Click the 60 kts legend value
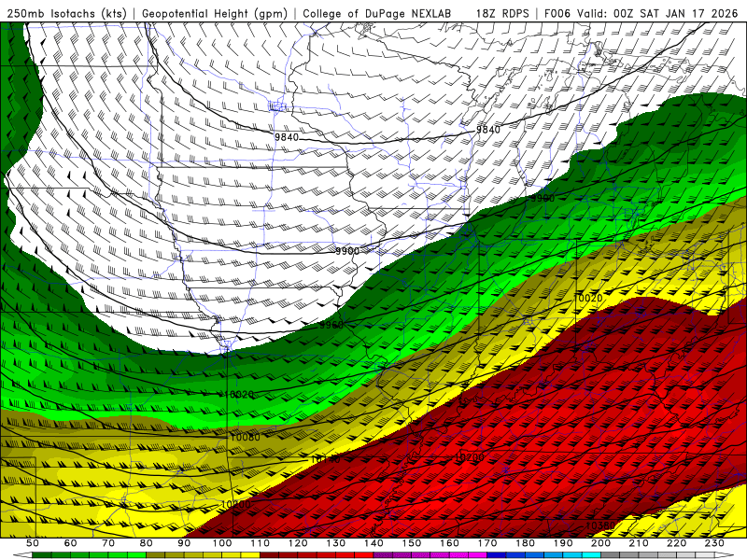This screenshot has width=747, height=560. pos(70,543)
